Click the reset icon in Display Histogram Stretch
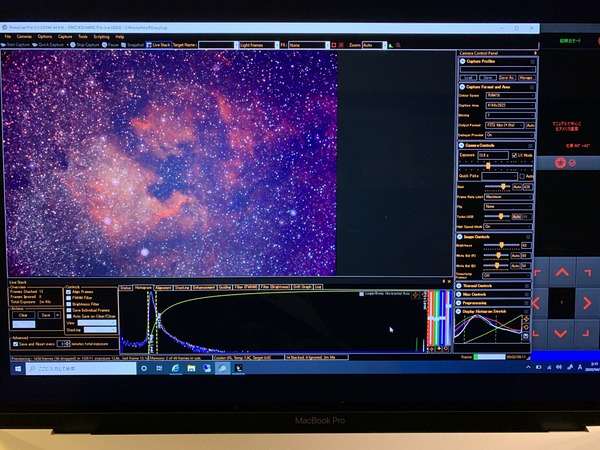The height and width of the screenshot is (450, 600). [526, 328]
